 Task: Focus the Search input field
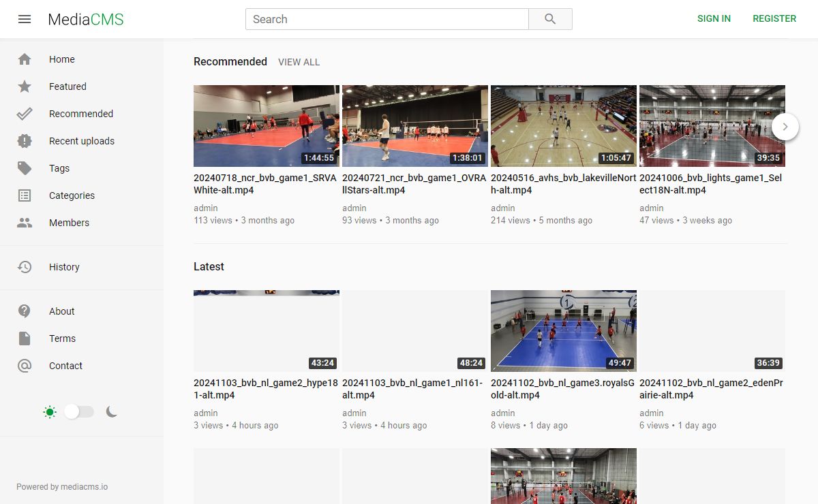click(x=387, y=19)
